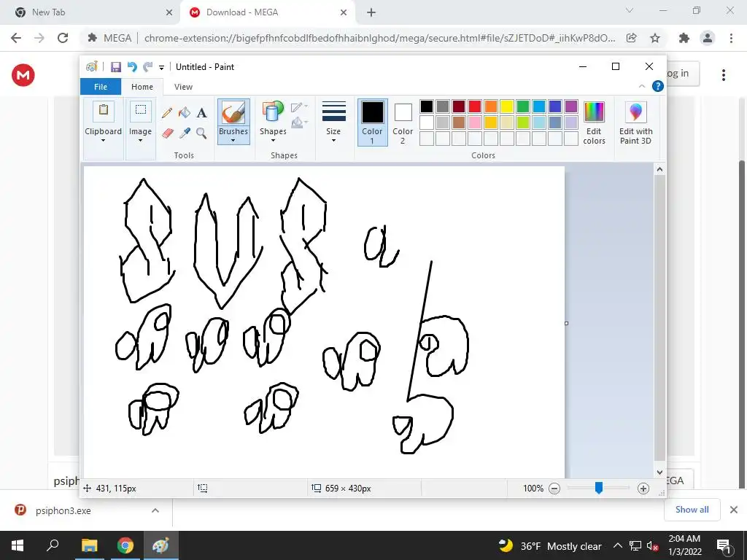The height and width of the screenshot is (560, 747).
Task: Switch to the View ribbon tab
Action: point(183,87)
